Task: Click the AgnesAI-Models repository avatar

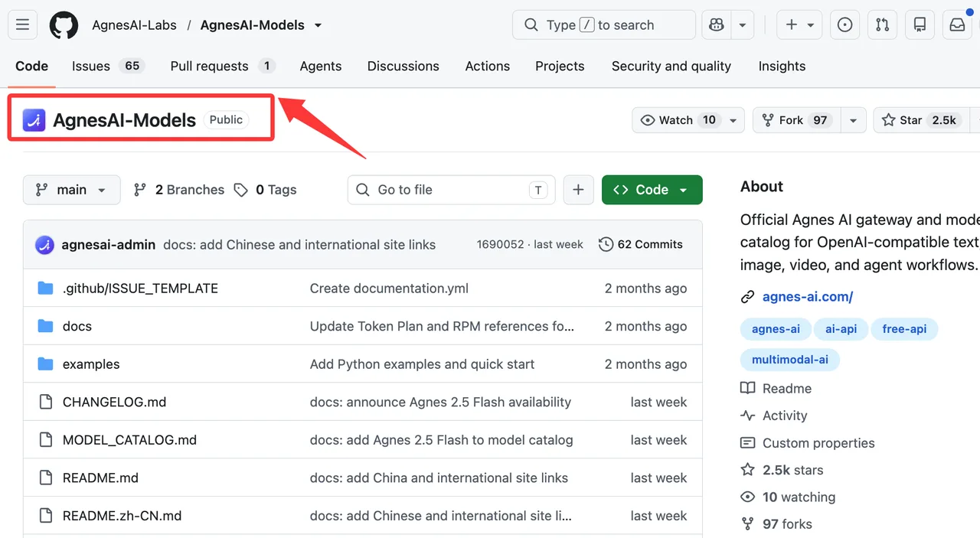Action: pyautogui.click(x=34, y=120)
